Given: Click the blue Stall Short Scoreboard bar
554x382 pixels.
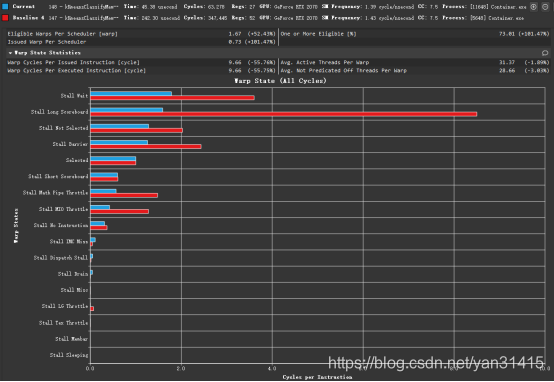Looking at the screenshot, I should click(104, 175).
